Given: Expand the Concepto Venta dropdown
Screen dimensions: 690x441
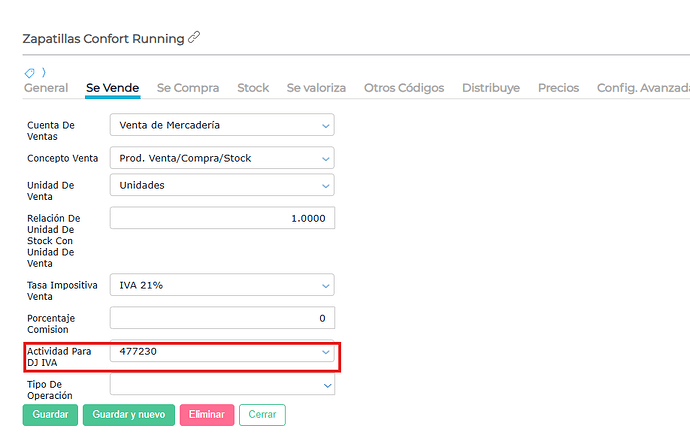Looking at the screenshot, I should [x=222, y=158].
